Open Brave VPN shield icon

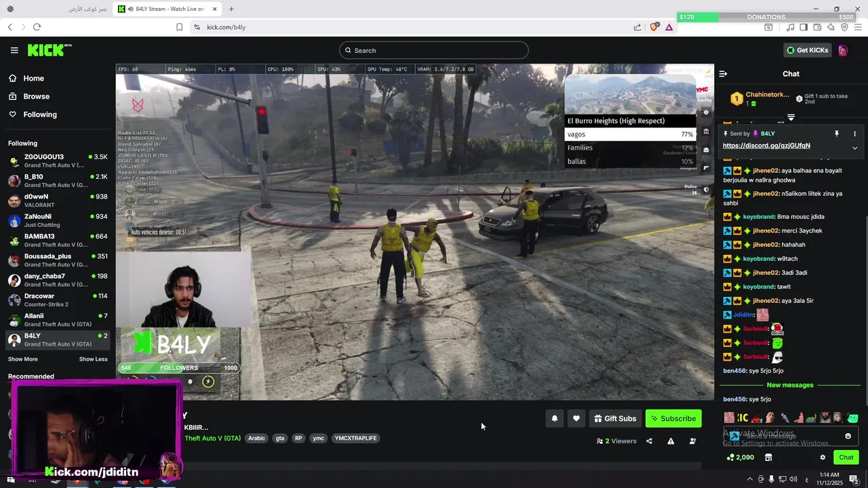coord(844,27)
